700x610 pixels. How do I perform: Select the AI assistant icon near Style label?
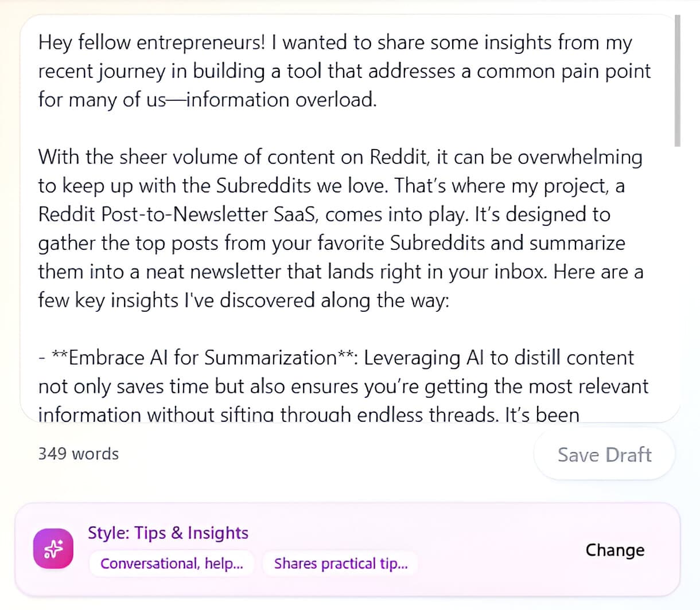[53, 548]
